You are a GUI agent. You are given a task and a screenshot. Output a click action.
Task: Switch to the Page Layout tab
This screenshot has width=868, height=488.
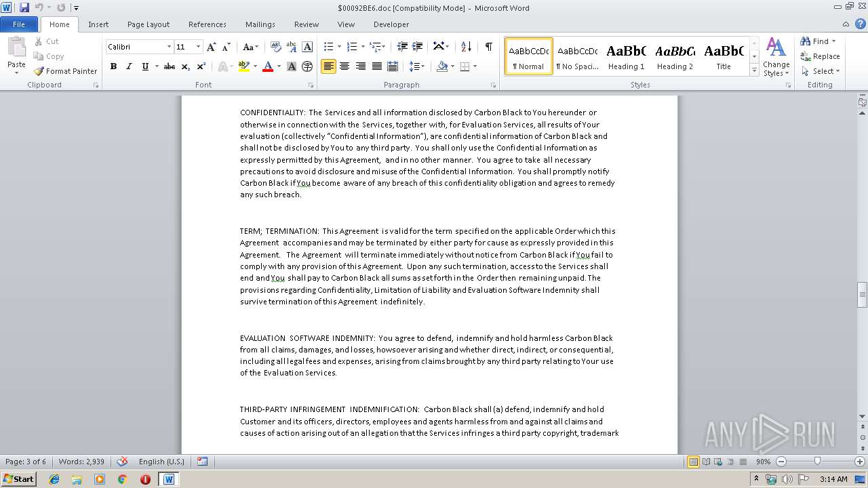(x=149, y=24)
